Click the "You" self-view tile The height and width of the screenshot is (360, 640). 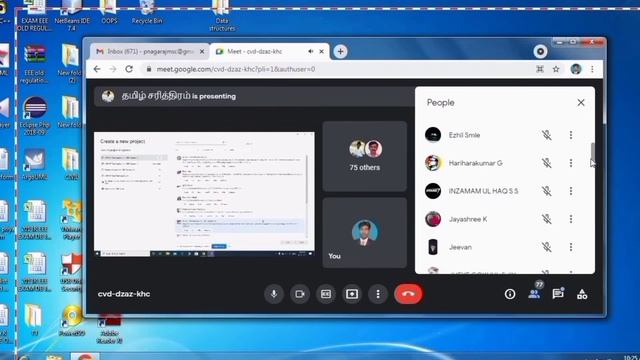tap(364, 233)
